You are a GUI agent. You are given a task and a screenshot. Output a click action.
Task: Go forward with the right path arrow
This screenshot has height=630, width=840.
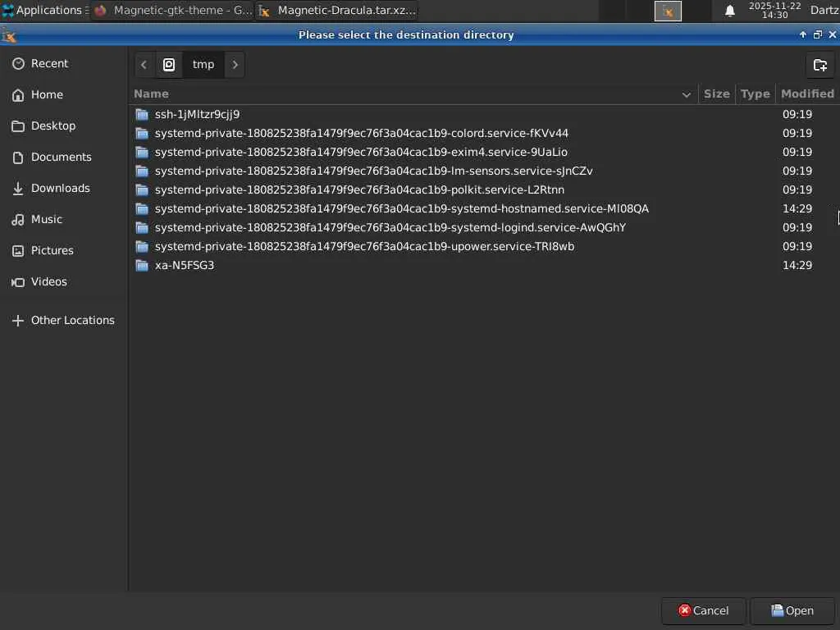tap(235, 65)
